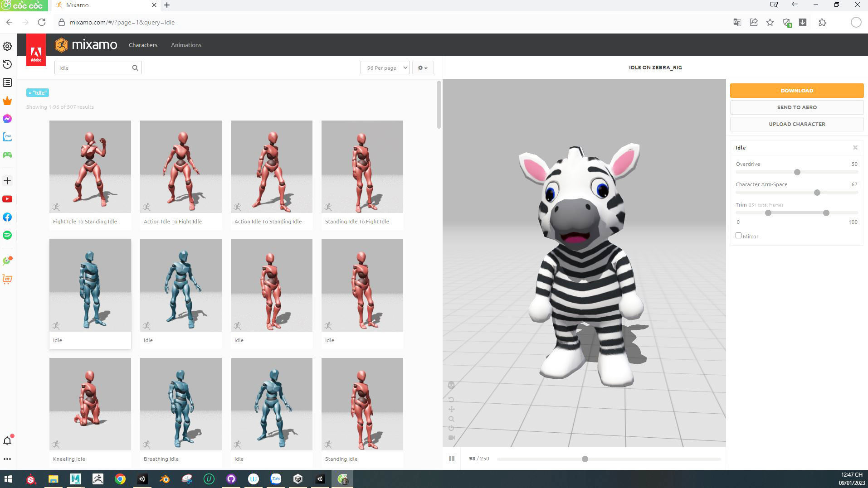Open the gear settings dropdown next to per page

click(423, 68)
